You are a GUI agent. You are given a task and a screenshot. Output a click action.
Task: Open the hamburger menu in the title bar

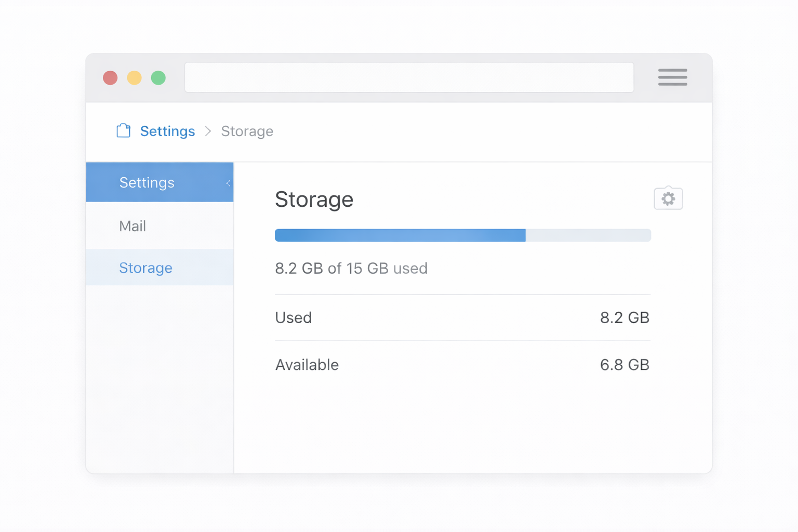[x=672, y=77]
